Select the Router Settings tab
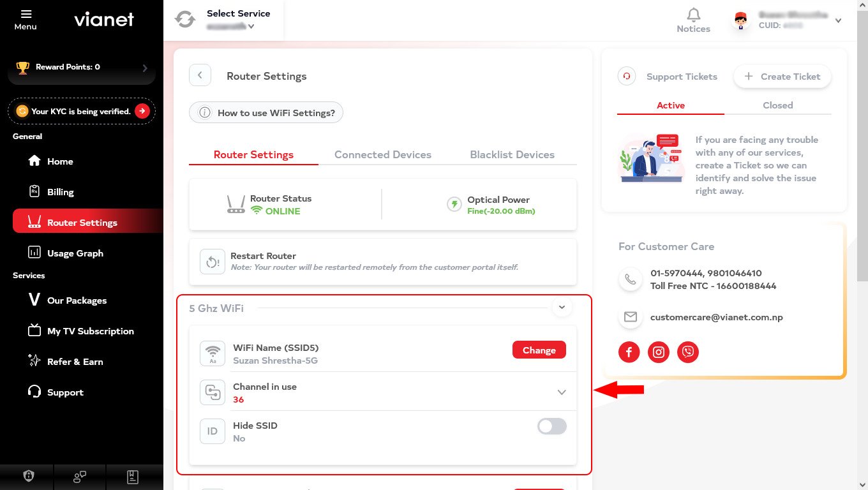 click(253, 154)
